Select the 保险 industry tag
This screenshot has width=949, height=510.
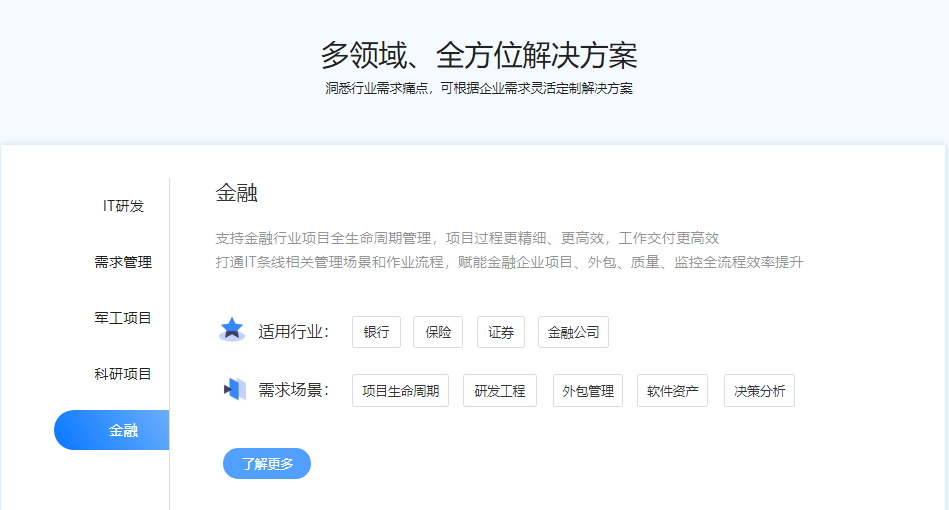coord(438,332)
